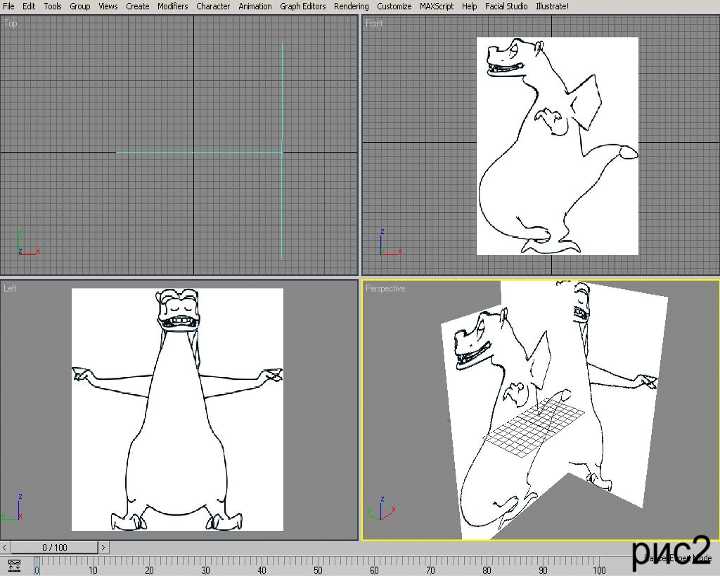Open the Facial Studio menu

(507, 6)
